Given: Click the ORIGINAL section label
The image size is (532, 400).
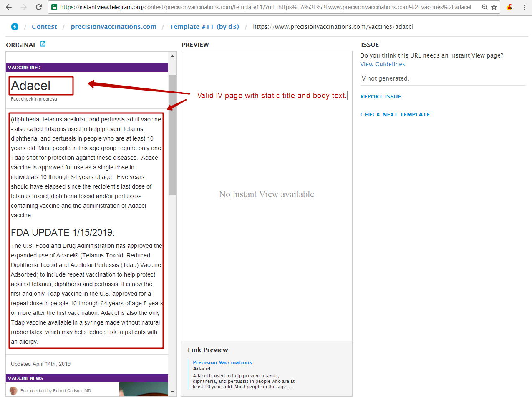Looking at the screenshot, I should click(21, 45).
